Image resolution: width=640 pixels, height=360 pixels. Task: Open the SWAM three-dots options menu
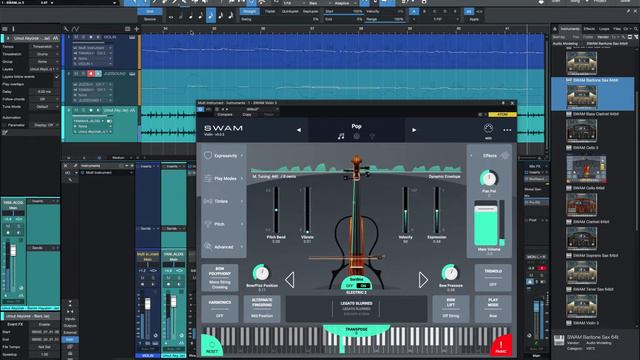point(507,130)
